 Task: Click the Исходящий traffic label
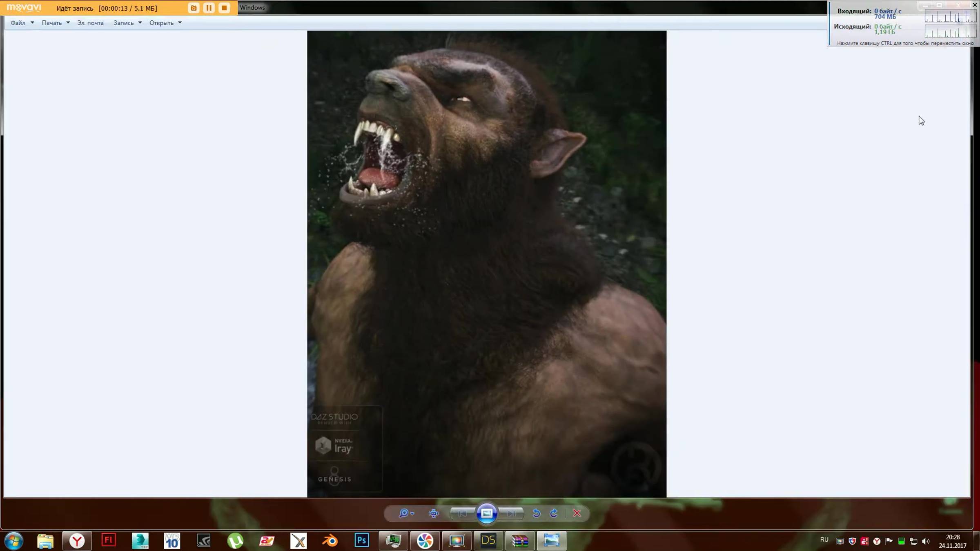coord(853,27)
